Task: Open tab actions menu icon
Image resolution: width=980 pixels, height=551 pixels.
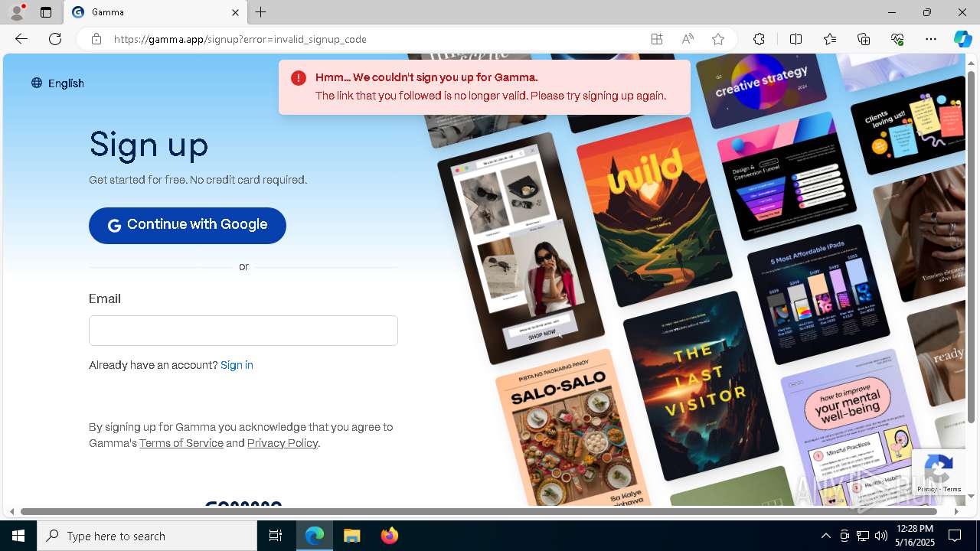Action: click(x=46, y=12)
